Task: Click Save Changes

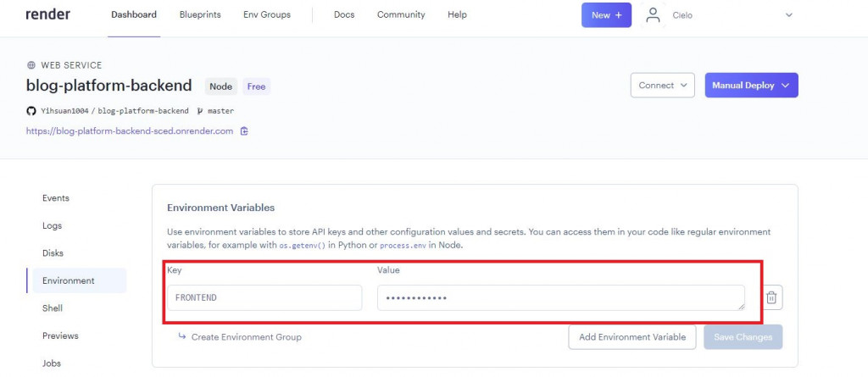Action: pyautogui.click(x=743, y=336)
